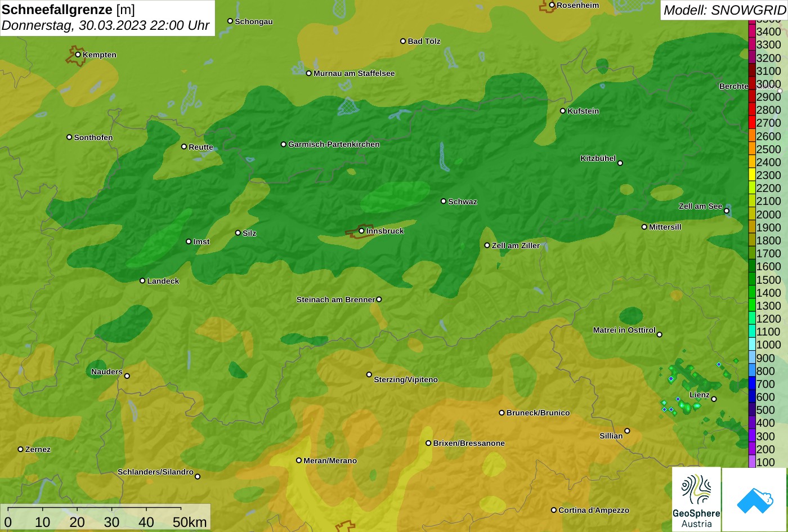Click the Meran/Merano marker dot

click(299, 461)
